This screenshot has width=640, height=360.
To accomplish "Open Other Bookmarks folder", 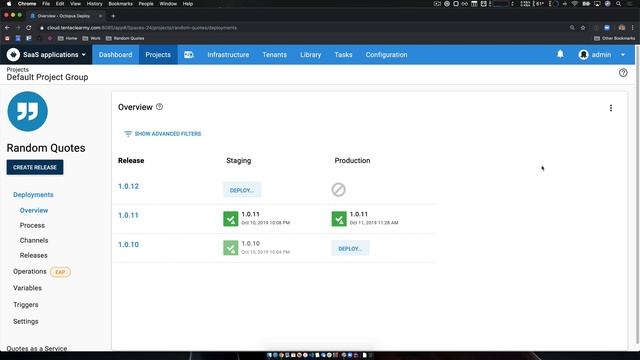I will pos(615,38).
